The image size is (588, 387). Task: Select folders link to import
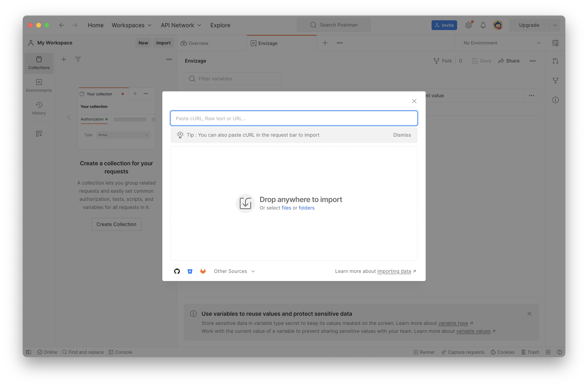(306, 208)
